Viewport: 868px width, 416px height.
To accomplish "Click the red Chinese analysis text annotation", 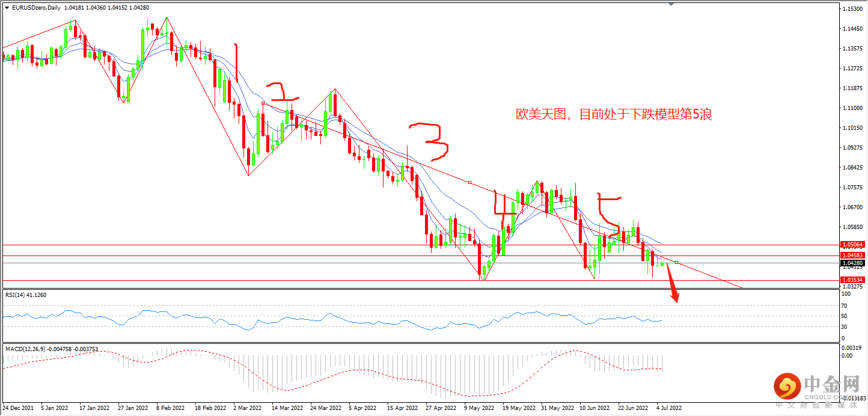I will point(612,114).
